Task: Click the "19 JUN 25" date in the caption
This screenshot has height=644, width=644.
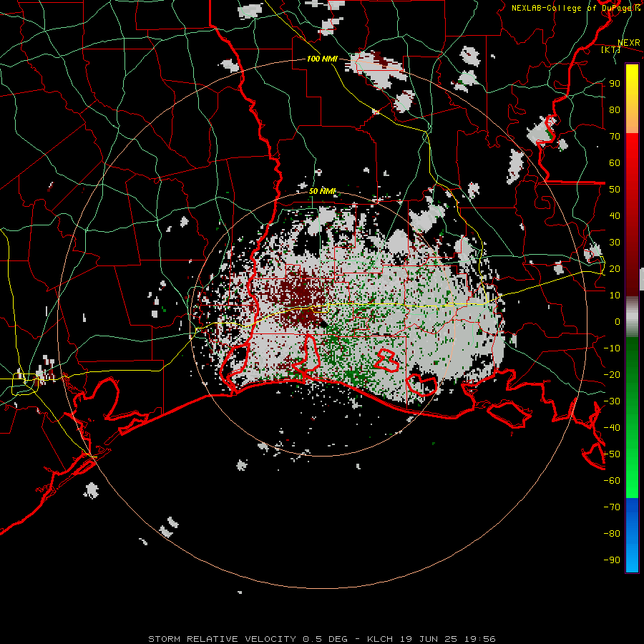Action: point(429,639)
